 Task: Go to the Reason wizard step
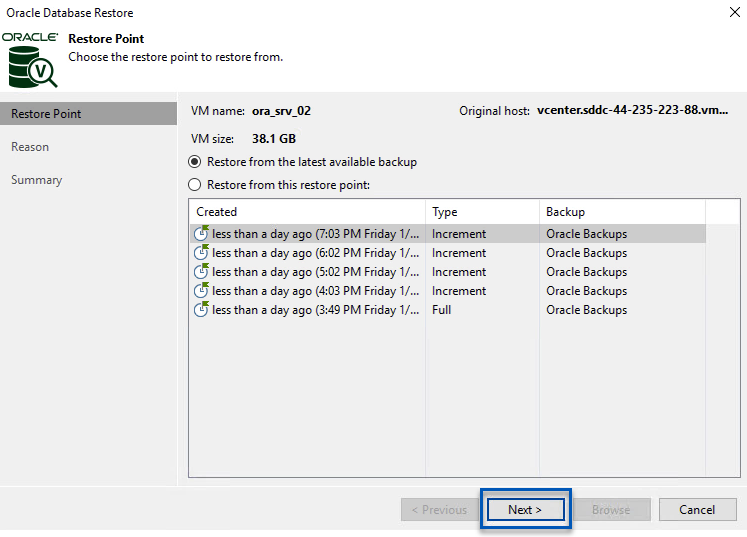[x=30, y=147]
